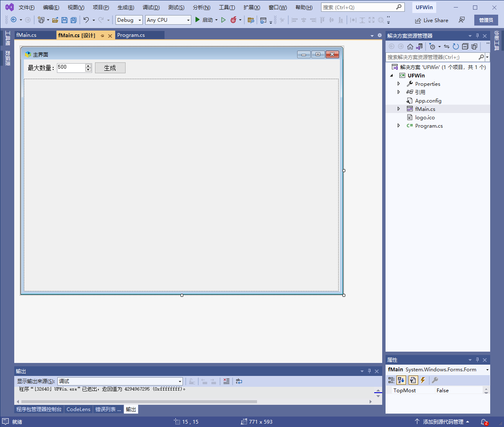Expand the fMain.cs tree node arrow

click(399, 109)
